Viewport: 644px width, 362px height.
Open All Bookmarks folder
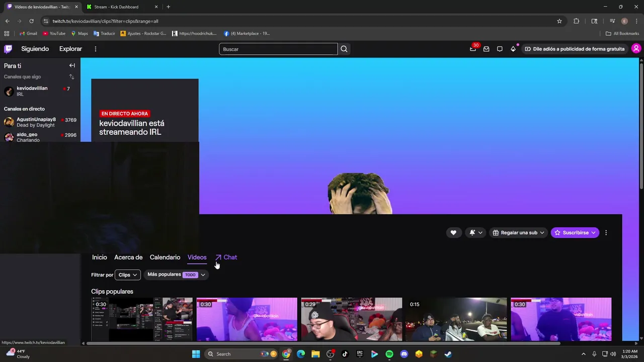(622, 33)
